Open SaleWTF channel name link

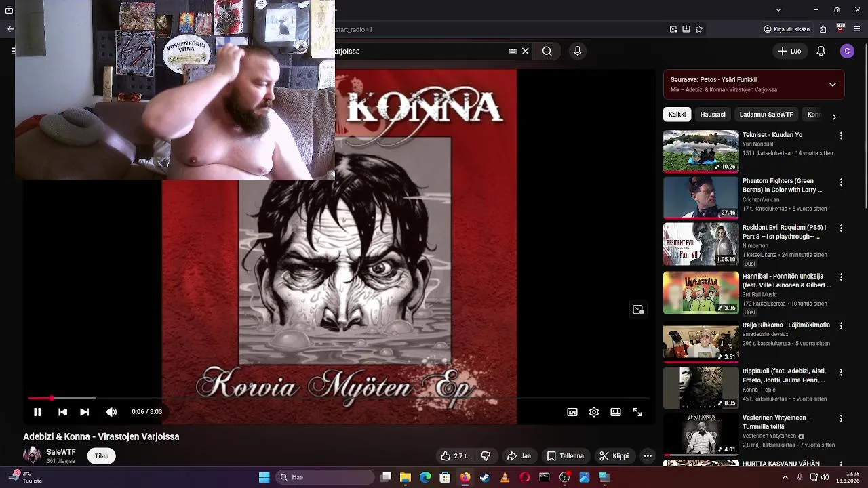61,452
